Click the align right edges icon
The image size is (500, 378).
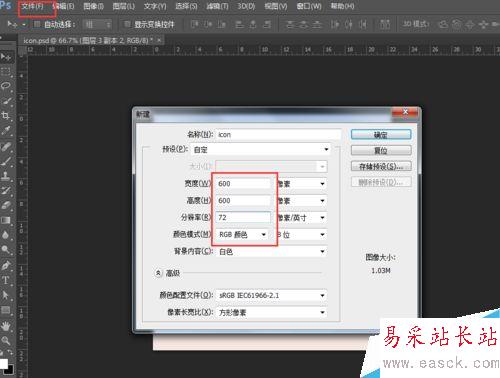pos(267,24)
